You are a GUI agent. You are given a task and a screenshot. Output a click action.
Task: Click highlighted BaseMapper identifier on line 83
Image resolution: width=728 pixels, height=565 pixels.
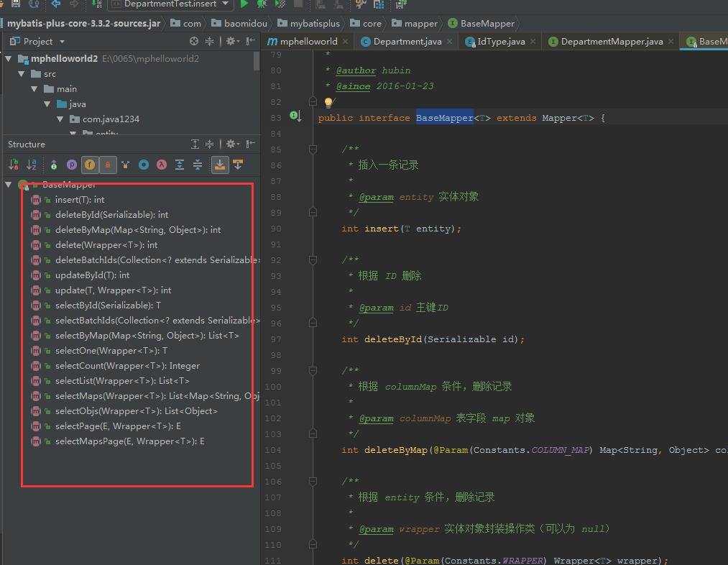(x=444, y=118)
